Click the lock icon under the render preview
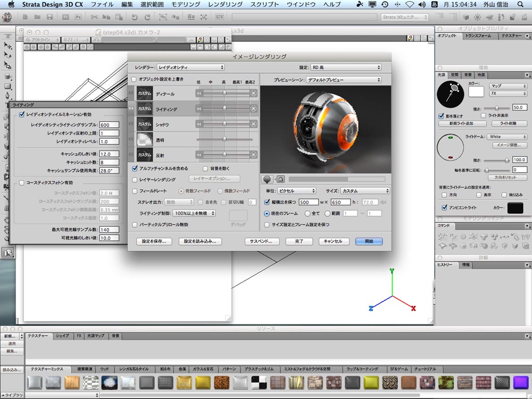Viewport: 532px width, 399px height. coord(280,179)
